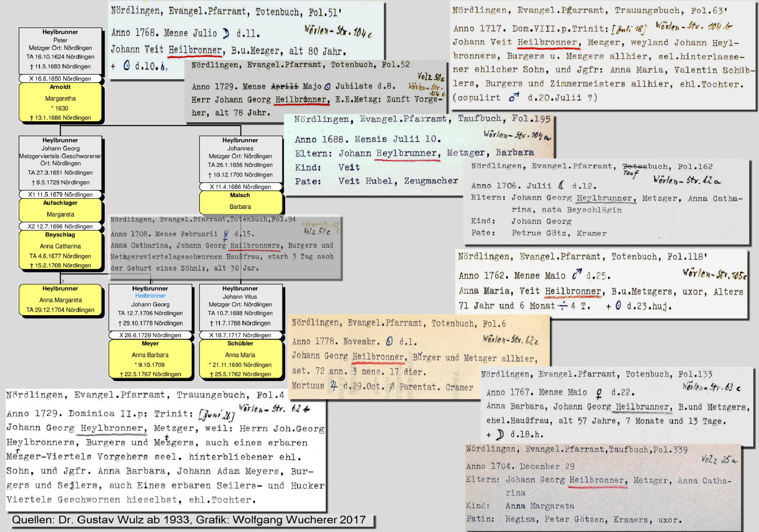The image size is (759, 532).
Task: Select the yellow Schübler Anna Maria box
Action: pos(241,359)
